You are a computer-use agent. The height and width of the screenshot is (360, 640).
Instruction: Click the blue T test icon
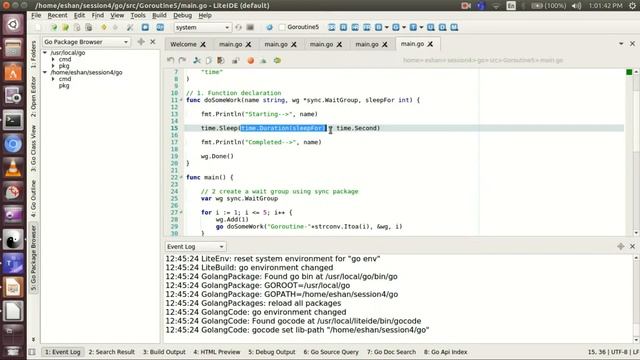(413, 27)
